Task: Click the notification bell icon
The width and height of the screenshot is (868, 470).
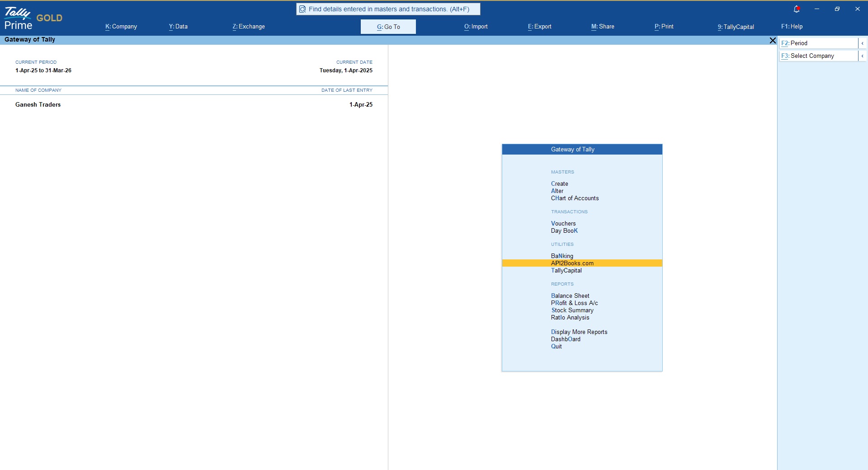Action: pos(796,9)
